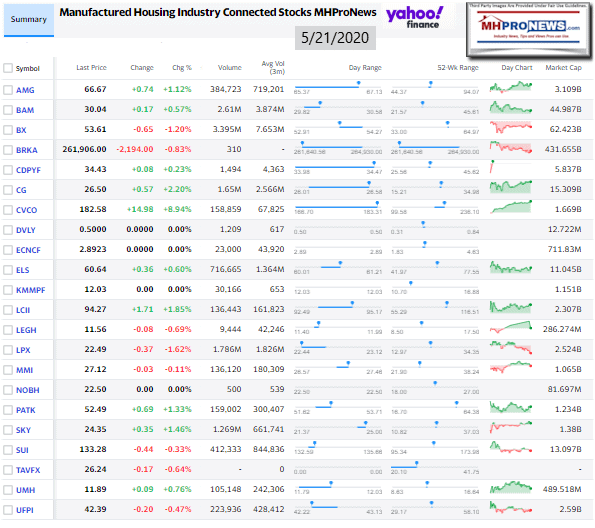The width and height of the screenshot is (595, 528).
Task: View the BX day chart sparkline
Action: click(x=511, y=127)
